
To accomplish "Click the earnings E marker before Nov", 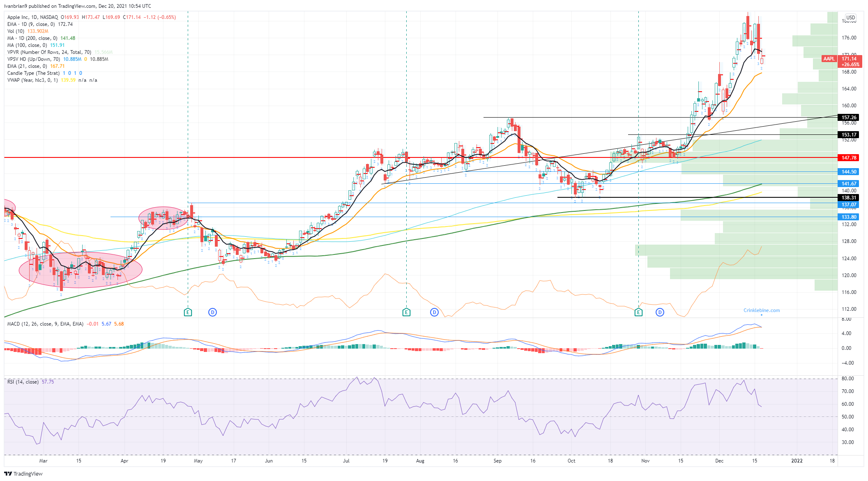I will (638, 312).
